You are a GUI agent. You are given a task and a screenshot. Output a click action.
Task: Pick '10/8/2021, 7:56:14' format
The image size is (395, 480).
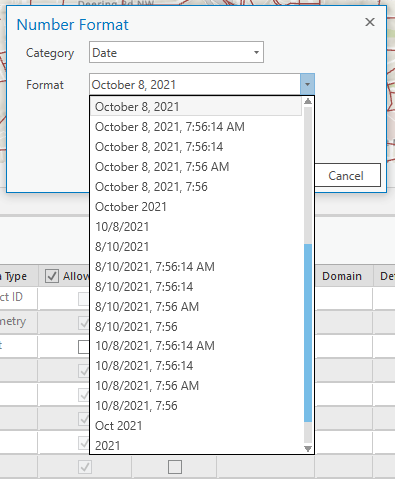(x=144, y=366)
